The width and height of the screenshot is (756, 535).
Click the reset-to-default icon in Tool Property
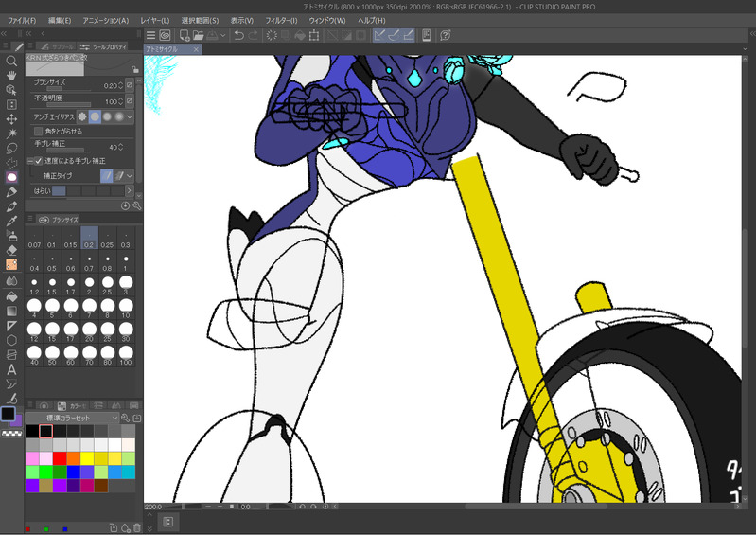125,206
